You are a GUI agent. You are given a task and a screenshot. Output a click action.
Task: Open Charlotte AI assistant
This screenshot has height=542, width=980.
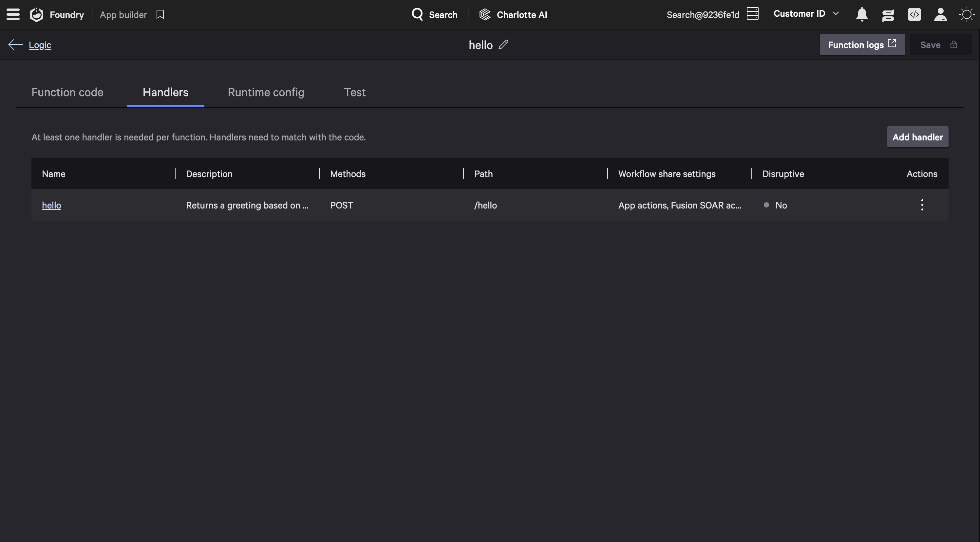pos(513,14)
